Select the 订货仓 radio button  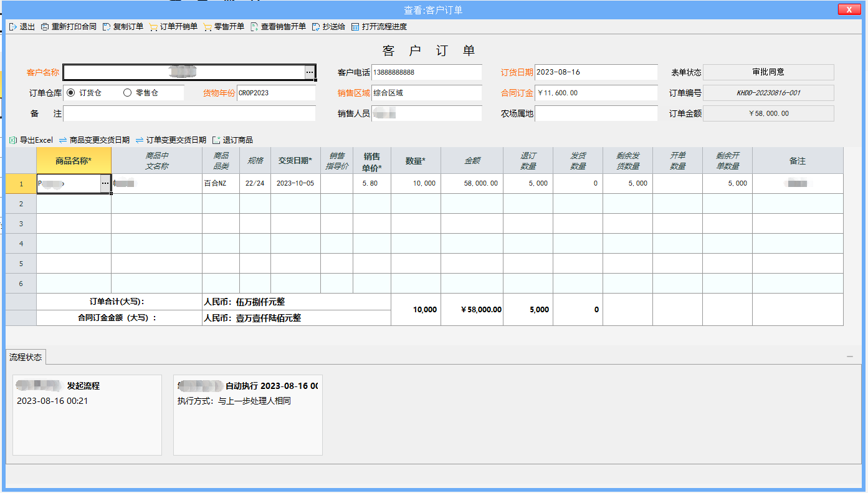70,93
